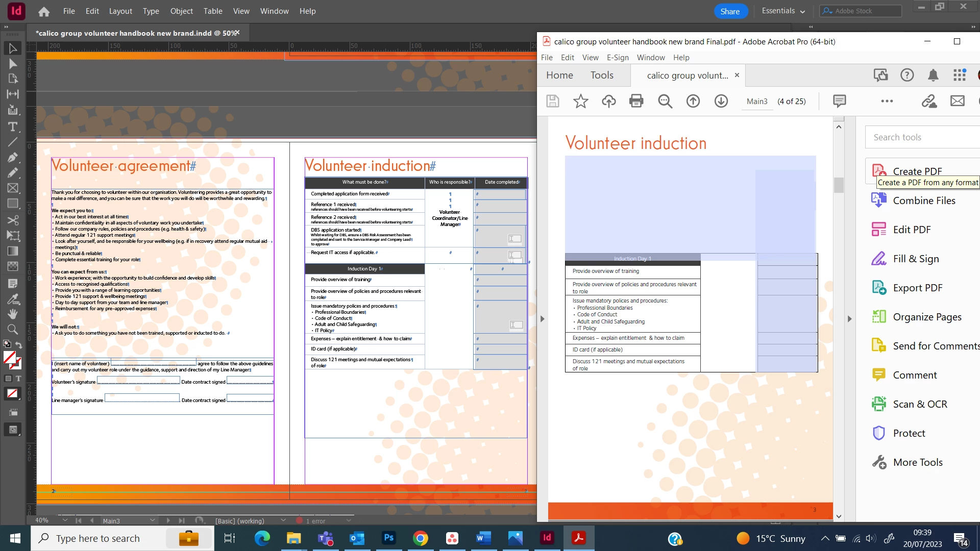980x551 pixels.
Task: Bookmark file with star icon
Action: 580,101
